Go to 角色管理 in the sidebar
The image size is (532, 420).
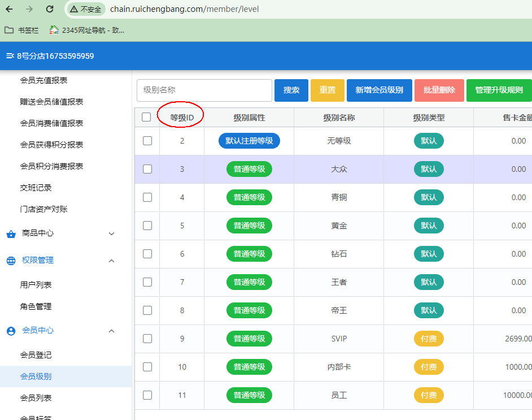point(36,306)
